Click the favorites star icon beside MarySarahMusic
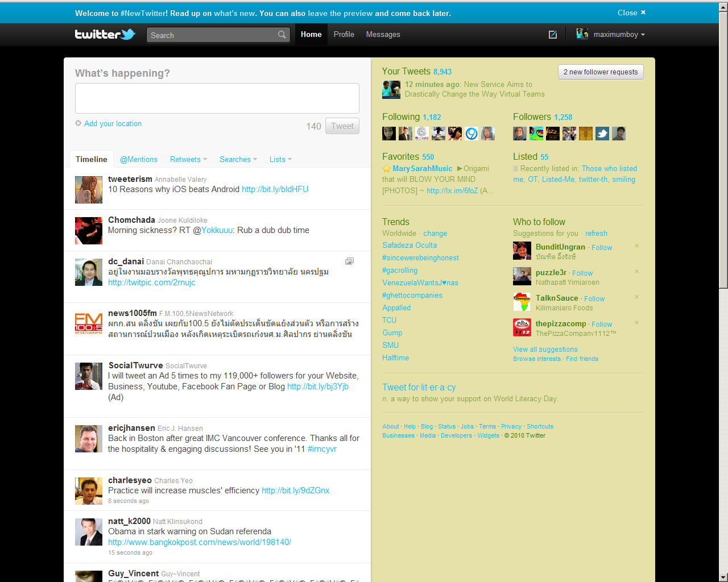The image size is (728, 582). 387,169
